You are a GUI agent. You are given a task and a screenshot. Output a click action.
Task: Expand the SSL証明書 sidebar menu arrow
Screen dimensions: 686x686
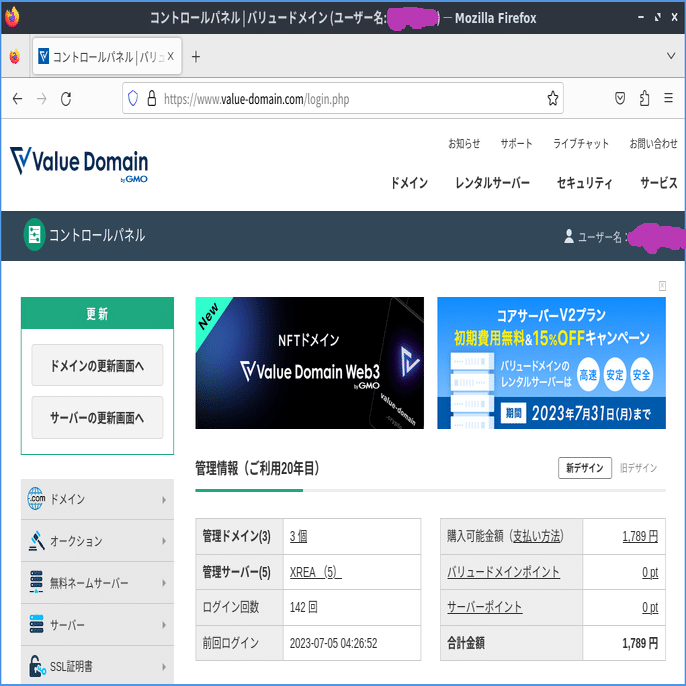pyautogui.click(x=164, y=667)
